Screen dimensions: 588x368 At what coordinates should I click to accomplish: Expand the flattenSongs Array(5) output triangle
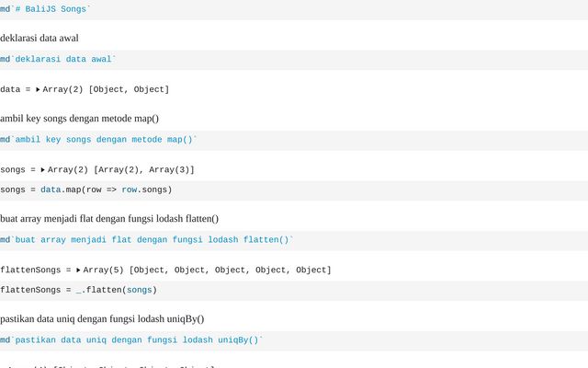[78, 270]
